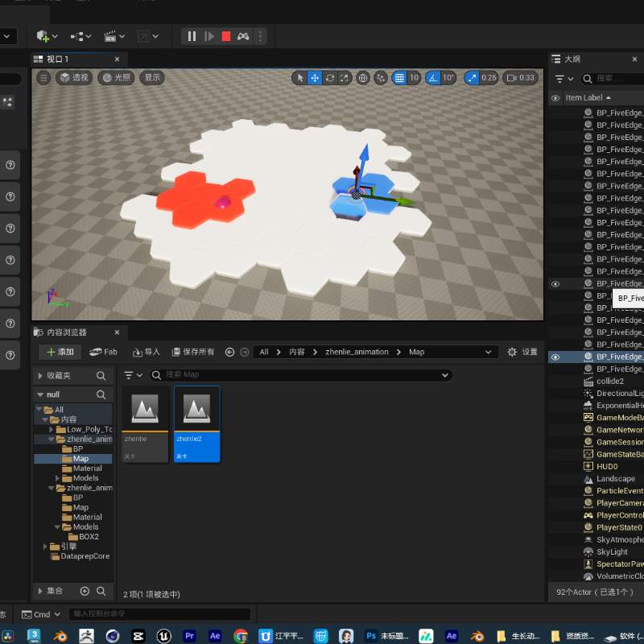644x644 pixels.
Task: Select HUD0 in the outliner
Action: [x=607, y=467]
